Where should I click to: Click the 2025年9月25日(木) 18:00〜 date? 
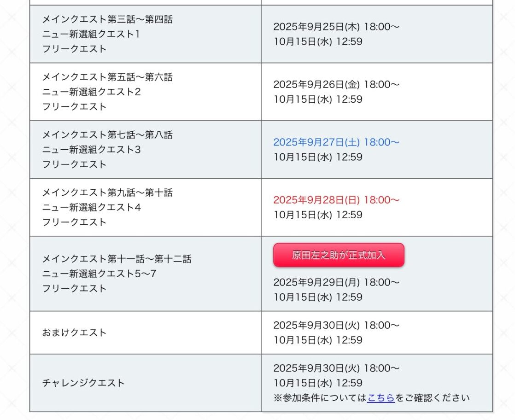point(336,27)
